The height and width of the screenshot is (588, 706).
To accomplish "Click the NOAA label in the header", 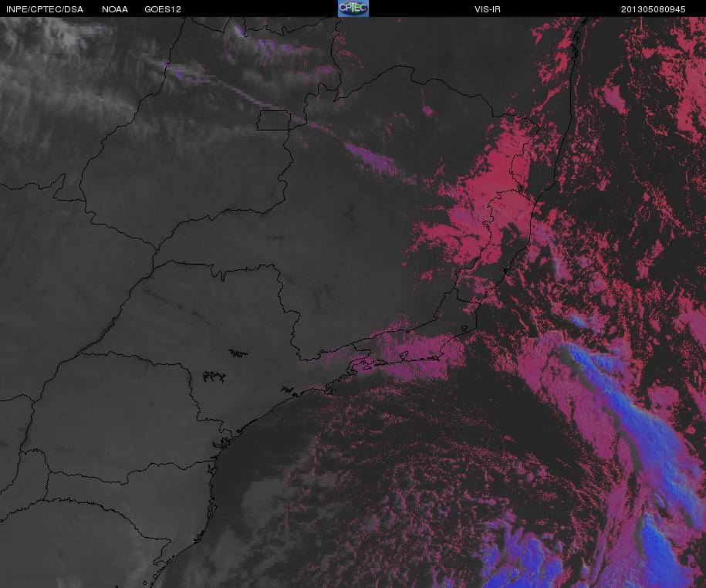I will pos(115,9).
